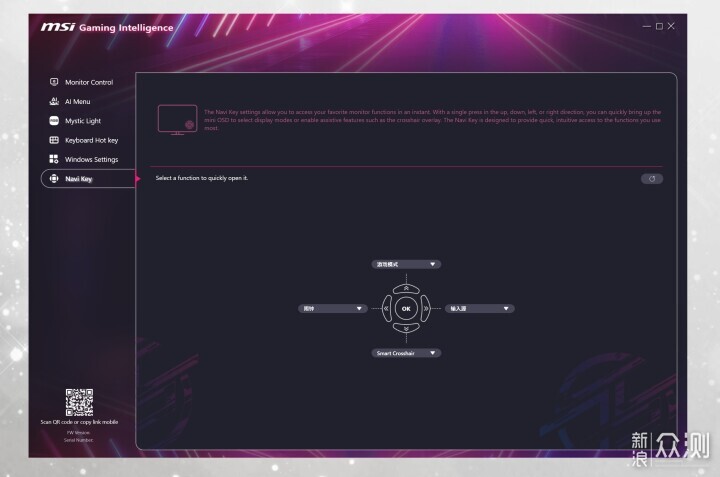Click the 'Serial Number' label
This screenshot has height=477, width=720.
[79, 440]
